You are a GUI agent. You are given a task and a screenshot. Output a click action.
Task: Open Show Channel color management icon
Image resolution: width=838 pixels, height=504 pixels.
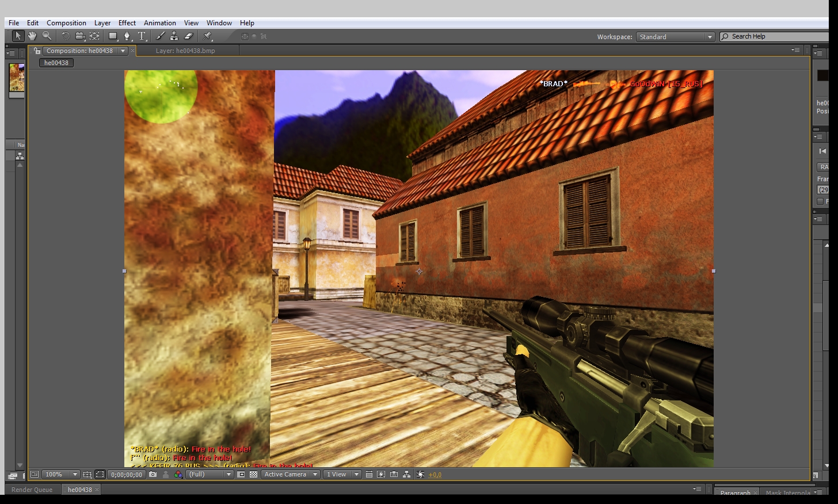coord(178,475)
